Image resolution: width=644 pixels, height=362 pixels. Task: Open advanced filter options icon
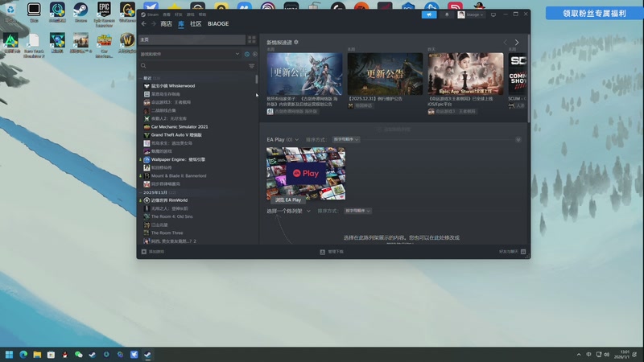point(252,66)
